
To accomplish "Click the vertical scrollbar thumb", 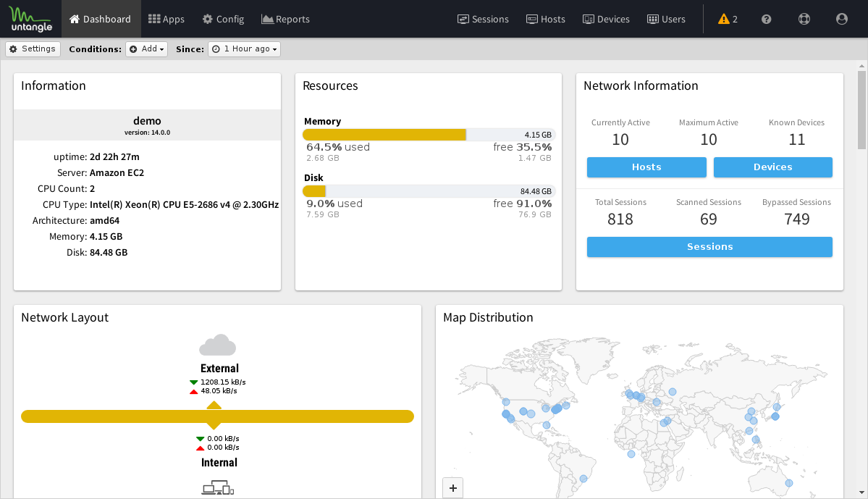I will [862, 110].
